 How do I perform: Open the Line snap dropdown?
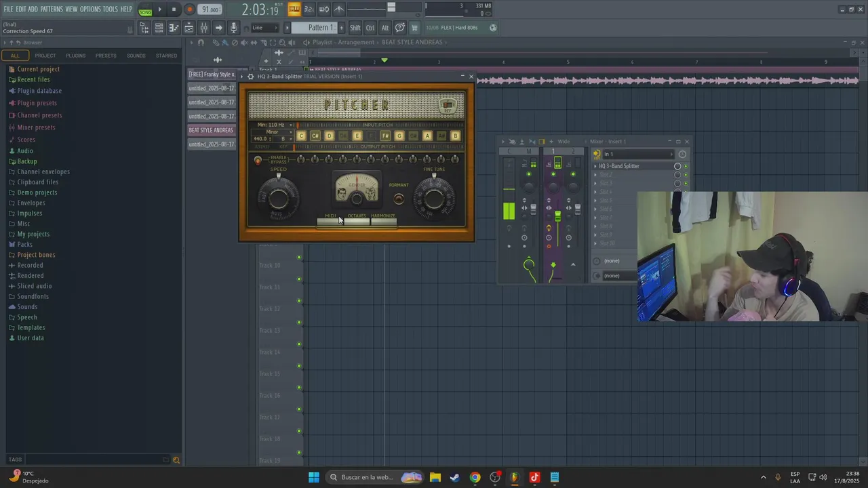click(265, 28)
